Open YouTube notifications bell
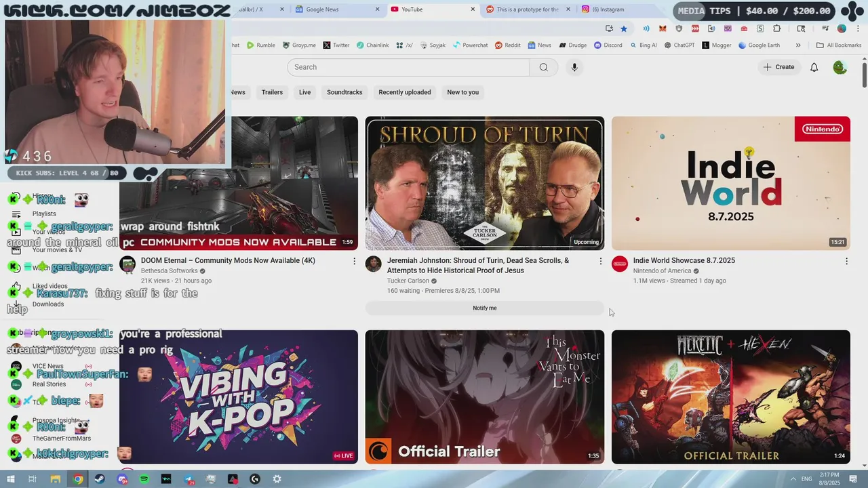This screenshot has width=868, height=488. [x=814, y=67]
